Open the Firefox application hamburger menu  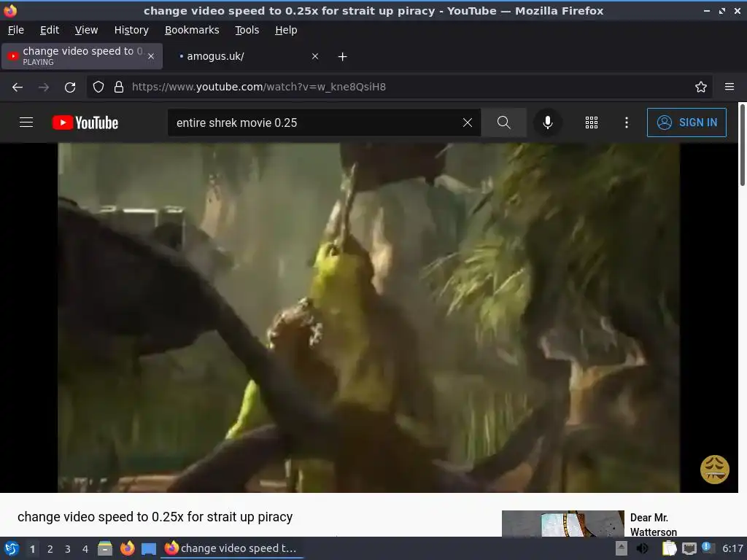click(x=729, y=87)
